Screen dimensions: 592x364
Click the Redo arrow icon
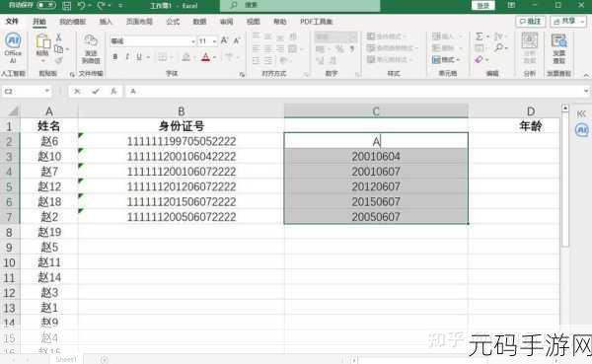point(101,6)
